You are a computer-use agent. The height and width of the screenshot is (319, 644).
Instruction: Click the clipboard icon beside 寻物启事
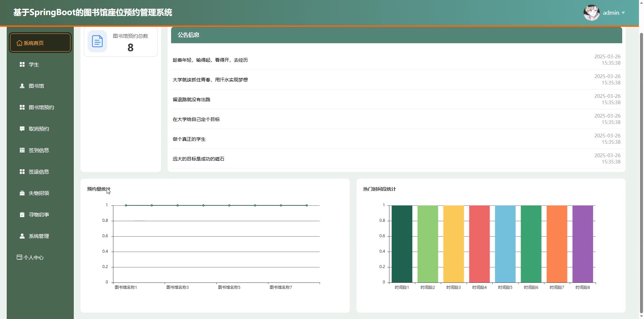22,214
